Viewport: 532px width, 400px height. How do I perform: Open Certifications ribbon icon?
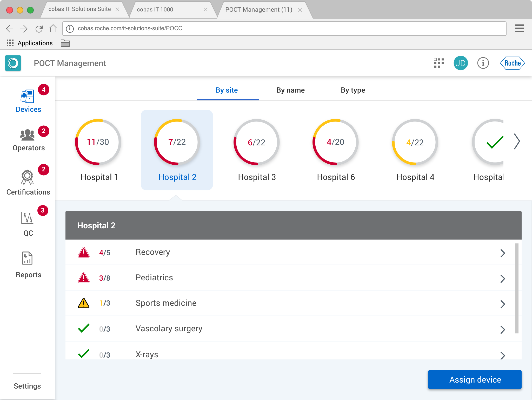click(x=27, y=177)
